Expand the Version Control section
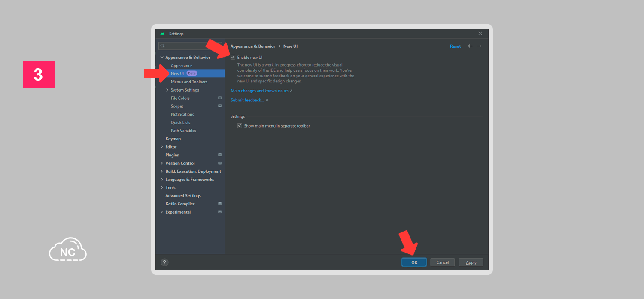The height and width of the screenshot is (299, 644). pos(162,163)
